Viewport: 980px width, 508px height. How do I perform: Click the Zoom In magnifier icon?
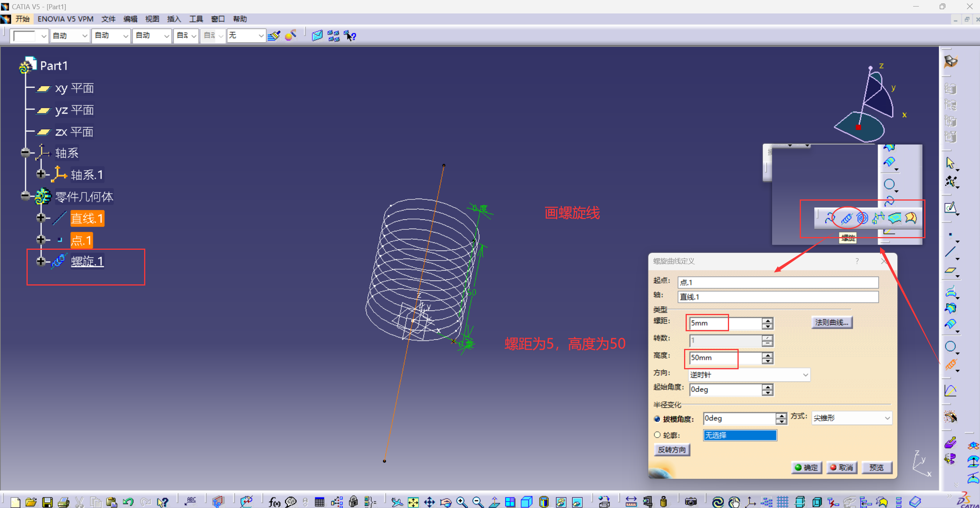tap(462, 502)
